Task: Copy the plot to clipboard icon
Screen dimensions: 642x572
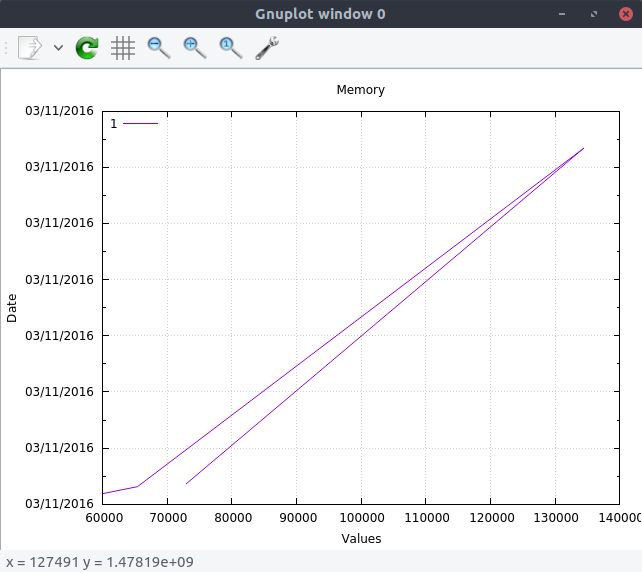Action: 30,48
